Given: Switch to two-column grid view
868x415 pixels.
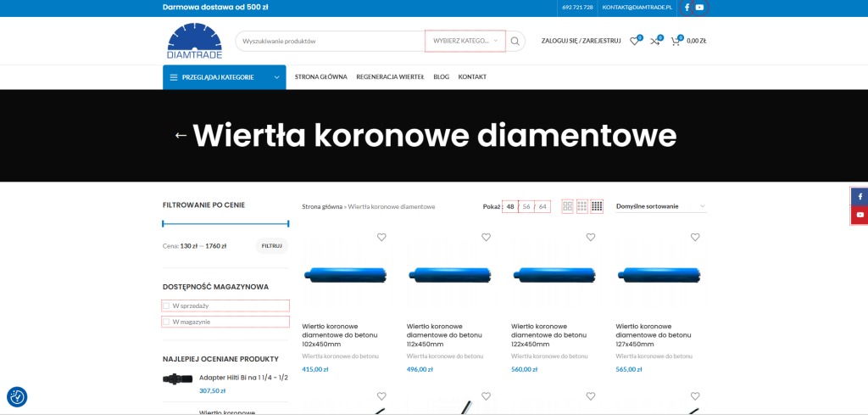Looking at the screenshot, I should pos(567,207).
